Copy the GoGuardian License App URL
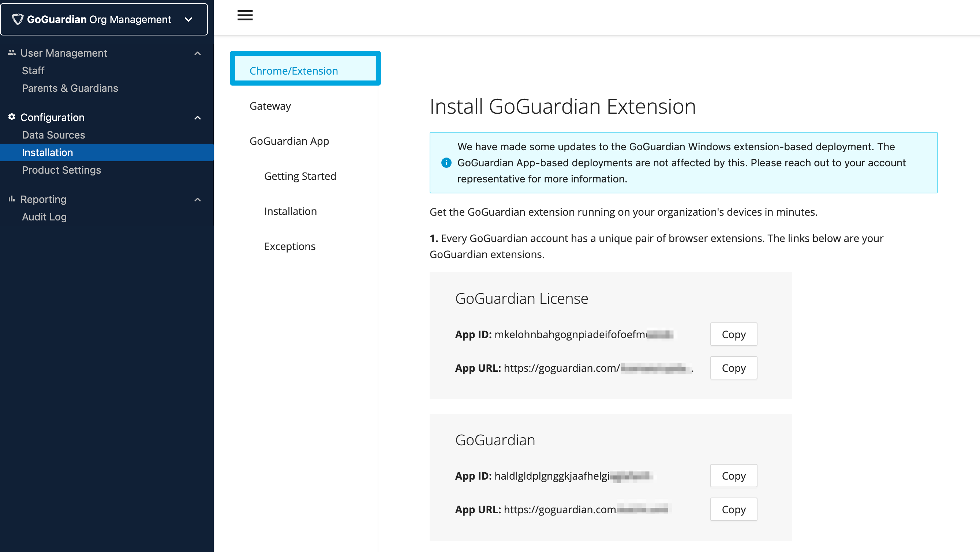The width and height of the screenshot is (980, 552). (733, 368)
